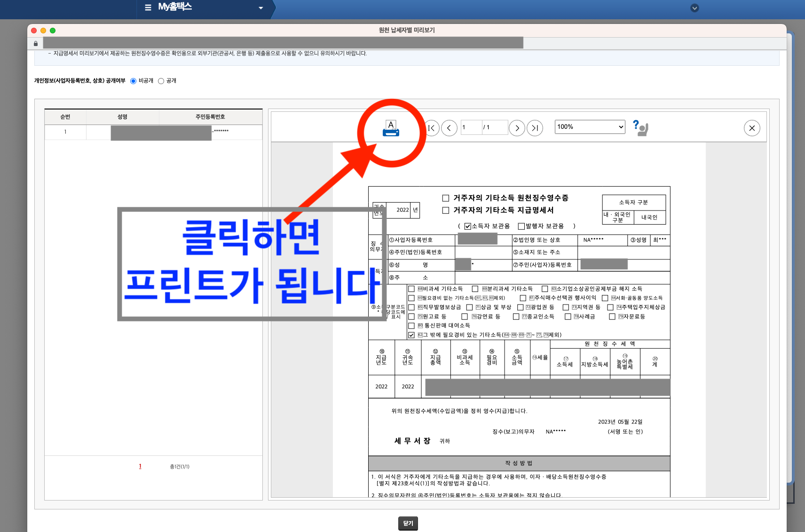
Task: Select the 공개 radio button
Action: pyautogui.click(x=161, y=81)
